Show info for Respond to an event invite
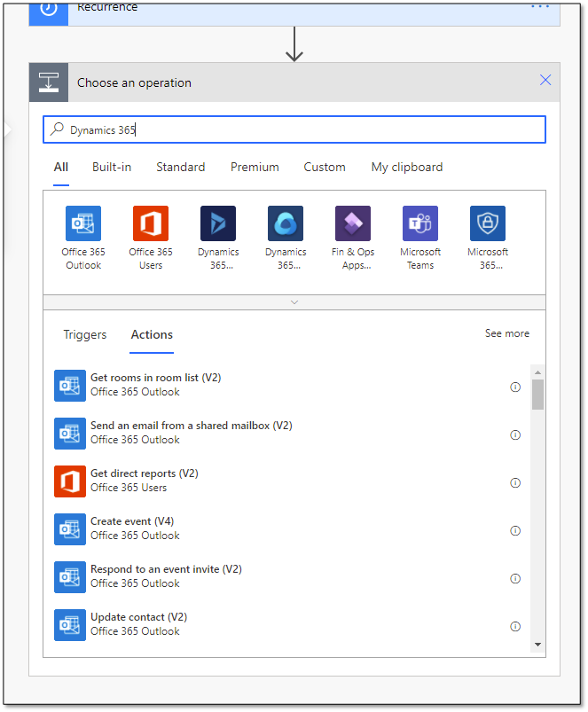Image resolution: width=588 pixels, height=712 pixels. point(515,578)
